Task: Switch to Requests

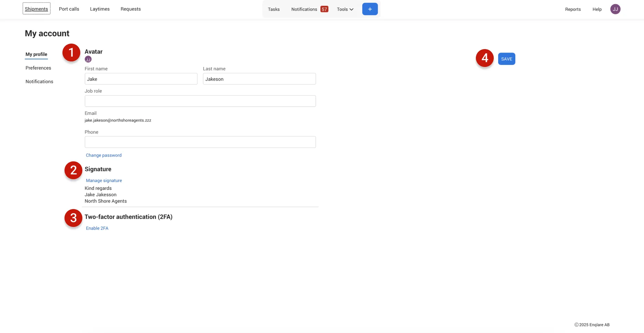Action: click(x=131, y=9)
